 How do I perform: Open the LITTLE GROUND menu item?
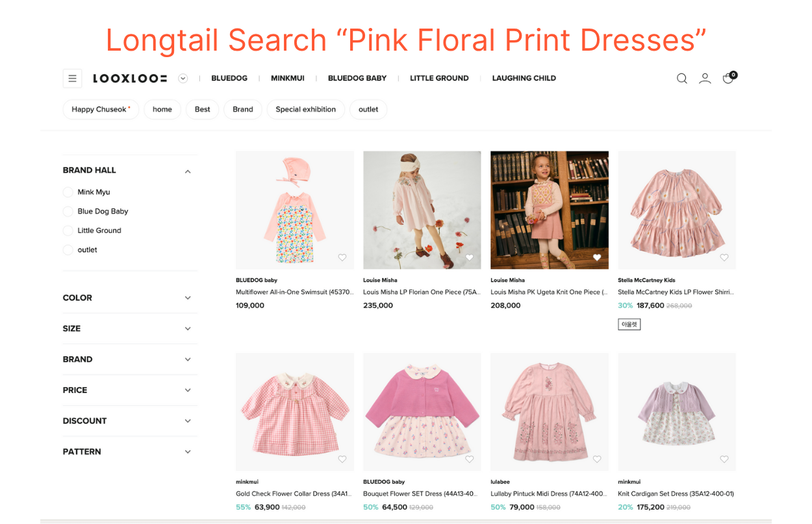click(x=439, y=78)
